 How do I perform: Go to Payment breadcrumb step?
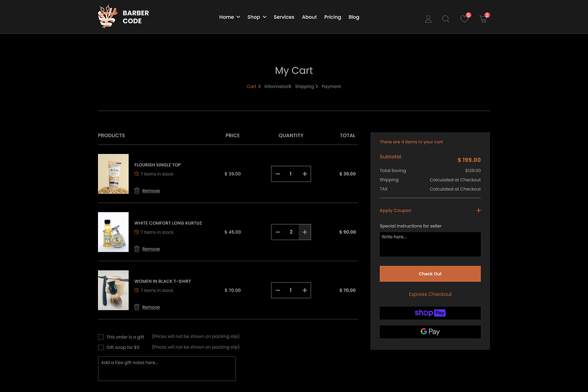(331, 87)
